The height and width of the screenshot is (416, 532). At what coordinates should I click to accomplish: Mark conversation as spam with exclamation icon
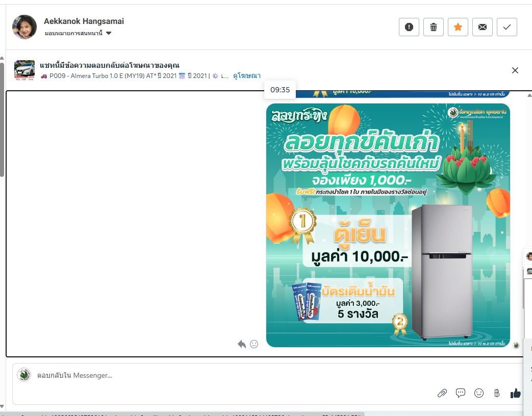click(x=409, y=27)
